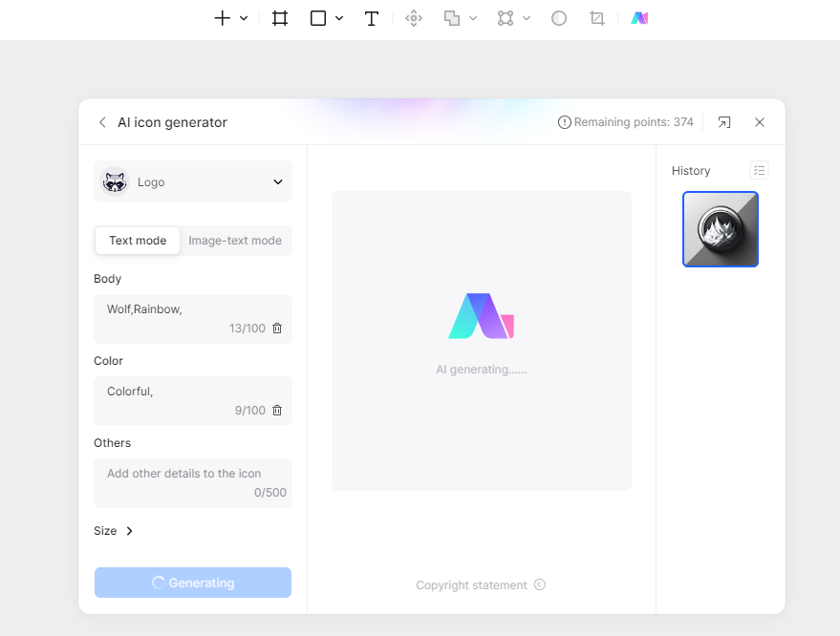Switch to Text mode tab

click(138, 241)
